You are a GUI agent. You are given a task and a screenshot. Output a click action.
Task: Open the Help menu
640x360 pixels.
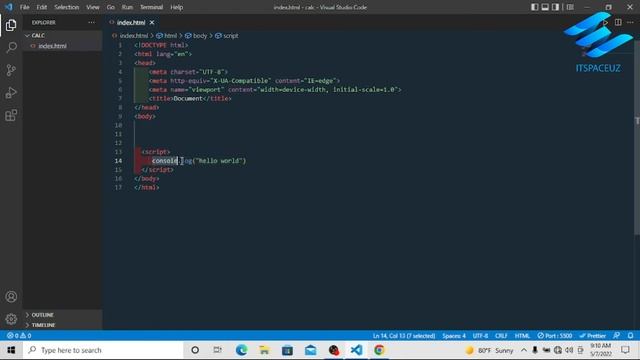tap(176, 7)
